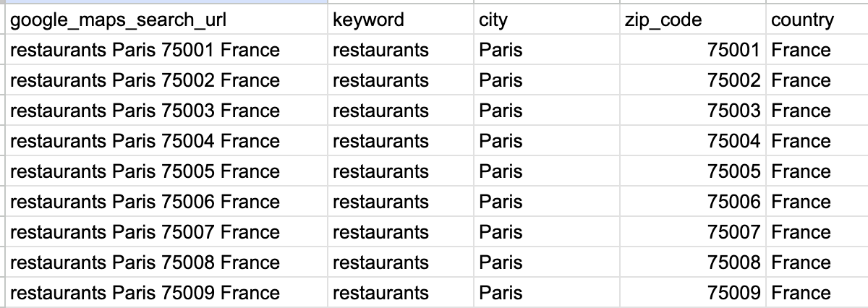Select zip code cell 75009
868x308 pixels.
[693, 293]
